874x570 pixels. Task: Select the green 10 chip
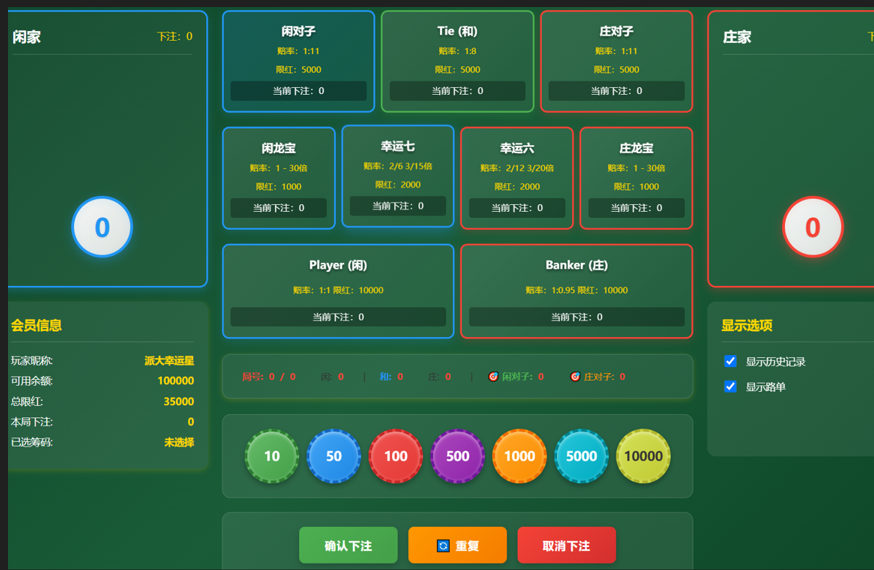272,456
